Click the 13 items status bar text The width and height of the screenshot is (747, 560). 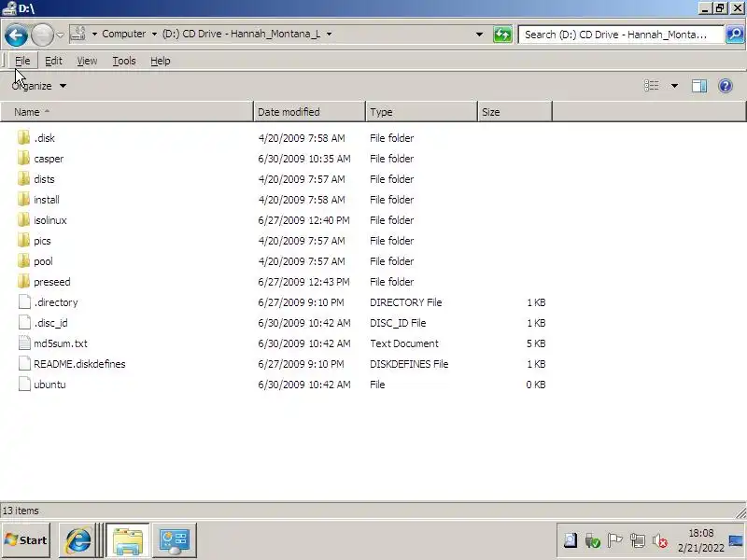coord(21,511)
